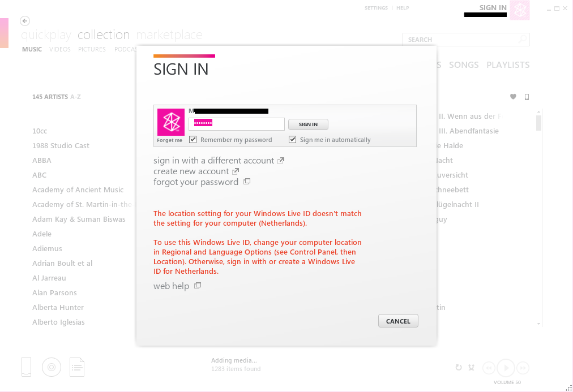Click the back arrow button

click(x=25, y=21)
